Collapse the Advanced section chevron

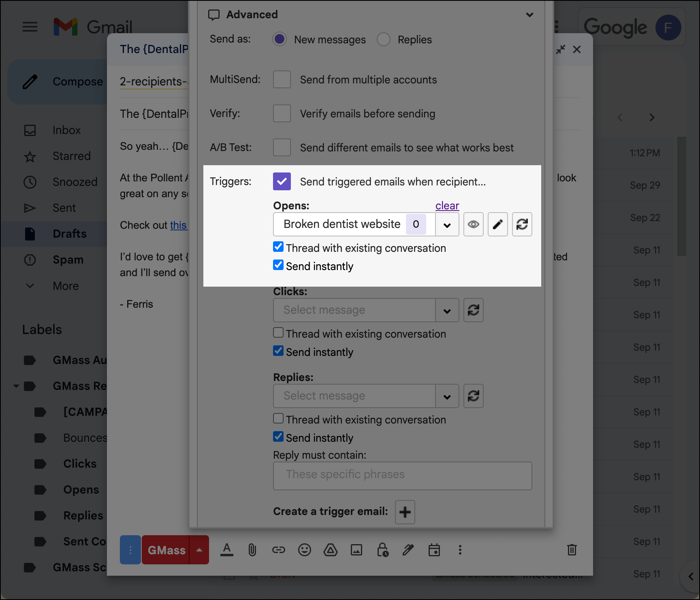[x=529, y=15]
